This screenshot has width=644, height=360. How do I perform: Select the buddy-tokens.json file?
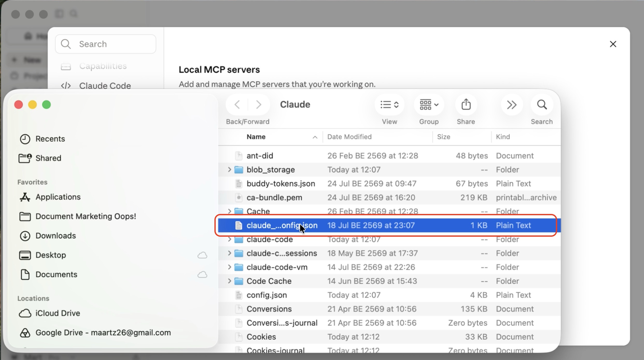pos(389,184)
